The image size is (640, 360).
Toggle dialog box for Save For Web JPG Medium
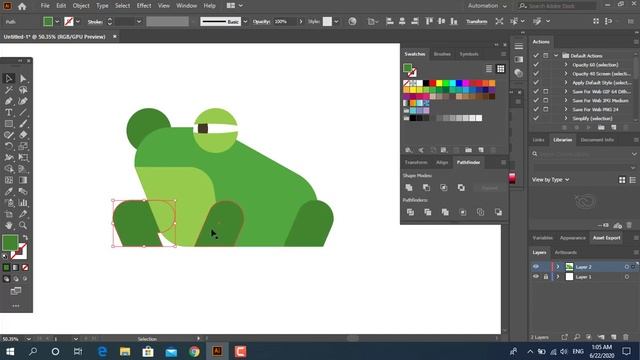pos(546,100)
